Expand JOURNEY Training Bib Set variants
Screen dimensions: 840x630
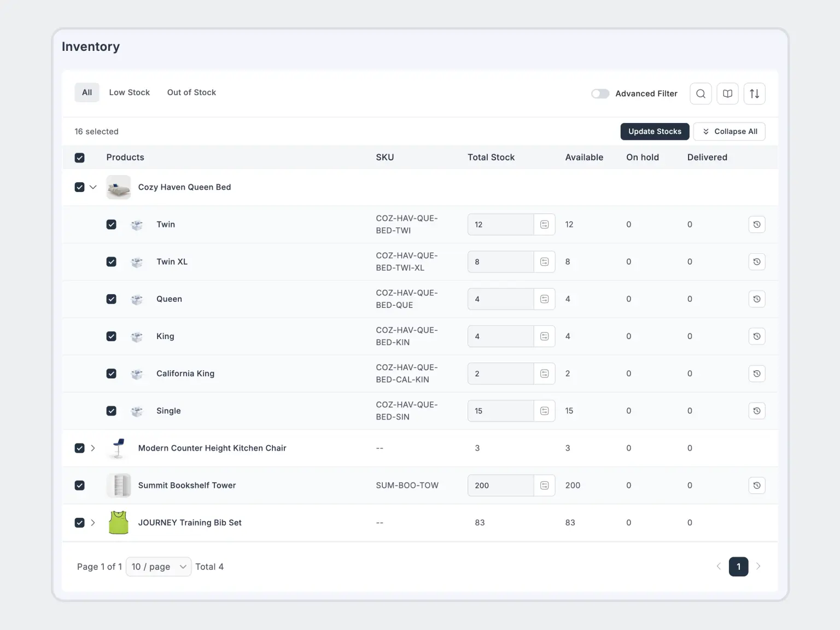[x=93, y=523]
